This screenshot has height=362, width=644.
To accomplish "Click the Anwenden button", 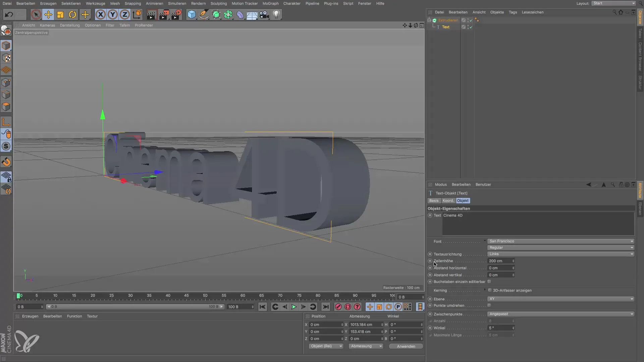I will click(x=406, y=346).
